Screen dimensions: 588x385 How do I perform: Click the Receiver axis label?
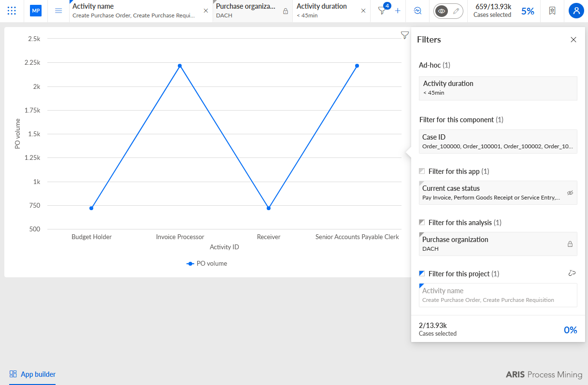click(x=269, y=237)
